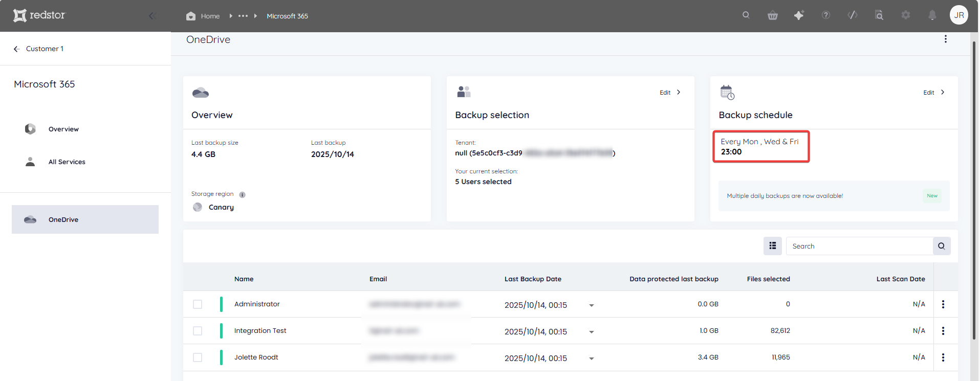Open OneDrive page three-dot menu
This screenshot has height=381, width=980.
tap(946, 39)
